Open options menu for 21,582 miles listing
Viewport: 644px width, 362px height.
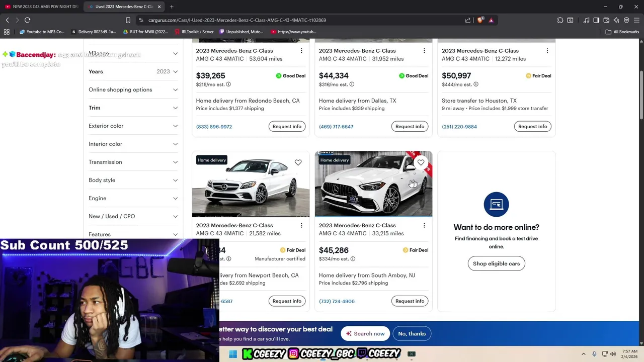coord(301,225)
